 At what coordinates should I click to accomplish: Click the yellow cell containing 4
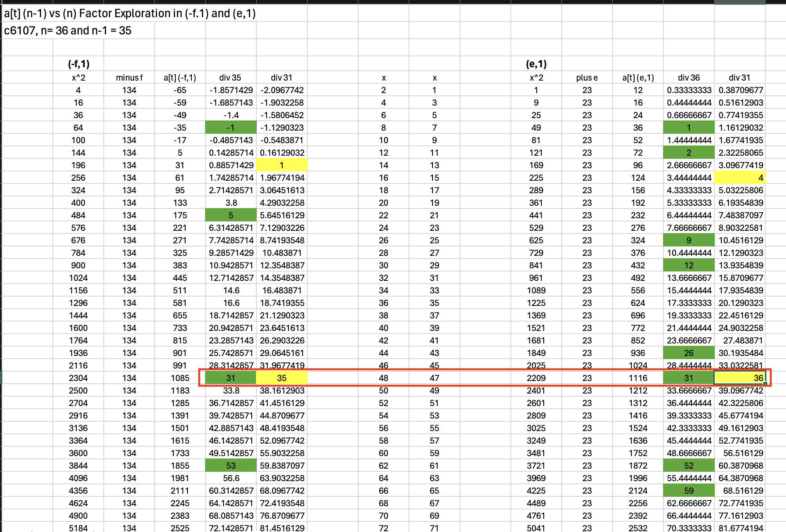(740, 178)
